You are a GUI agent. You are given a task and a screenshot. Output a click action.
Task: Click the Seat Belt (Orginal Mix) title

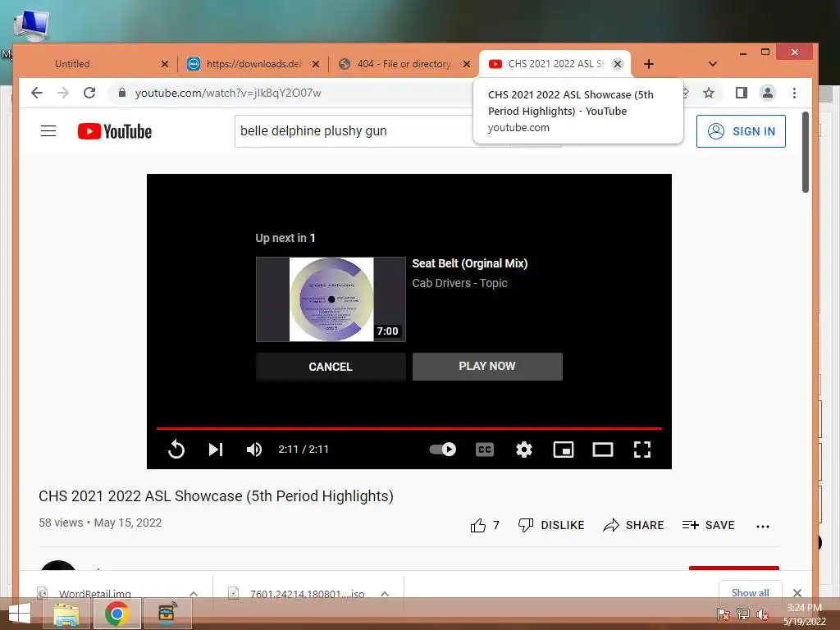point(470,263)
